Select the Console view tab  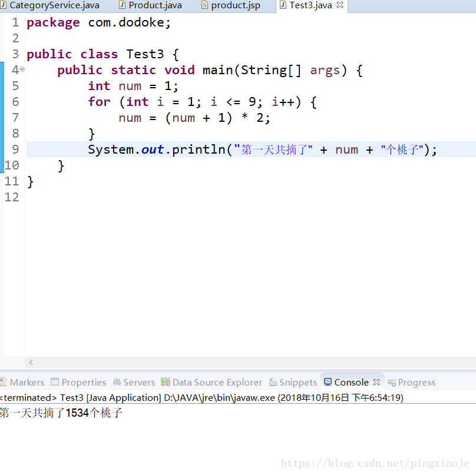pyautogui.click(x=351, y=382)
